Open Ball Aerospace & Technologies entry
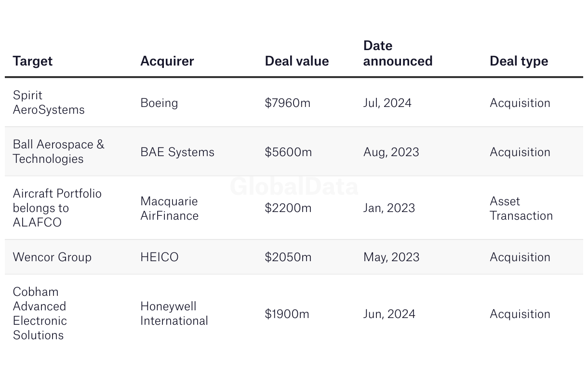The width and height of the screenshot is (588, 372). (58, 152)
